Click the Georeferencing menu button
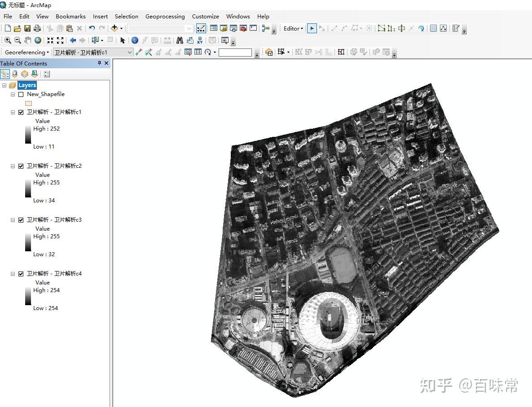Image resolution: width=532 pixels, height=407 pixels. [27, 53]
